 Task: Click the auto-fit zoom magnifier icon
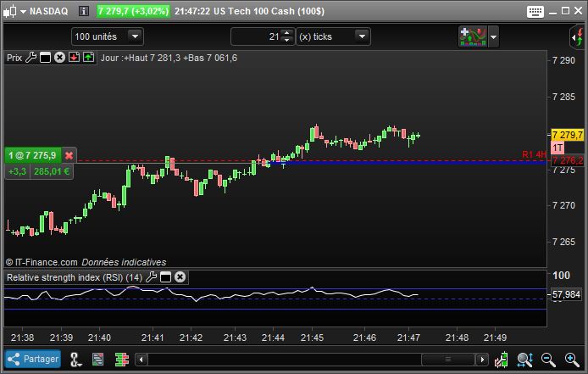click(x=525, y=360)
